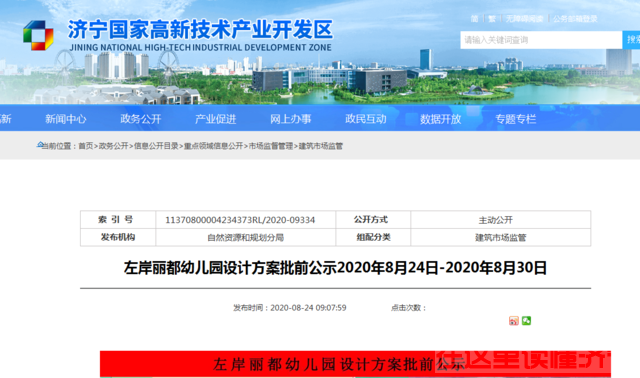Open the 新闻中心 menu
Screen dimensions: 640x378
tap(66, 119)
